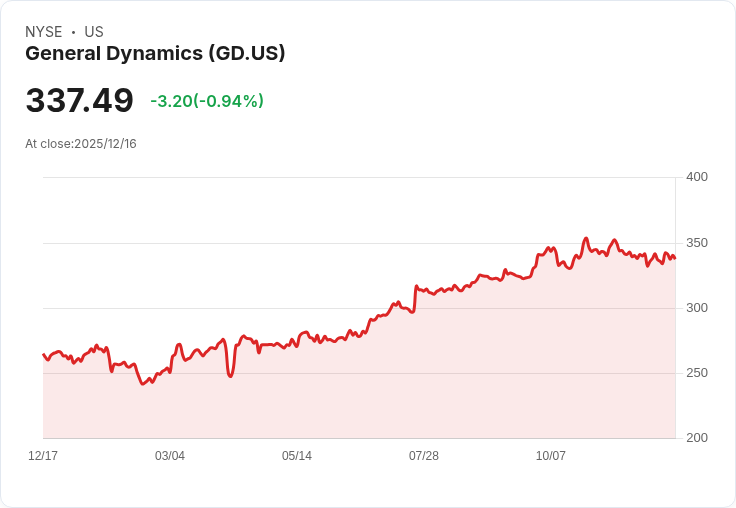Click the 250 price axis label
Viewport: 736px width, 508px height.
[x=697, y=373]
